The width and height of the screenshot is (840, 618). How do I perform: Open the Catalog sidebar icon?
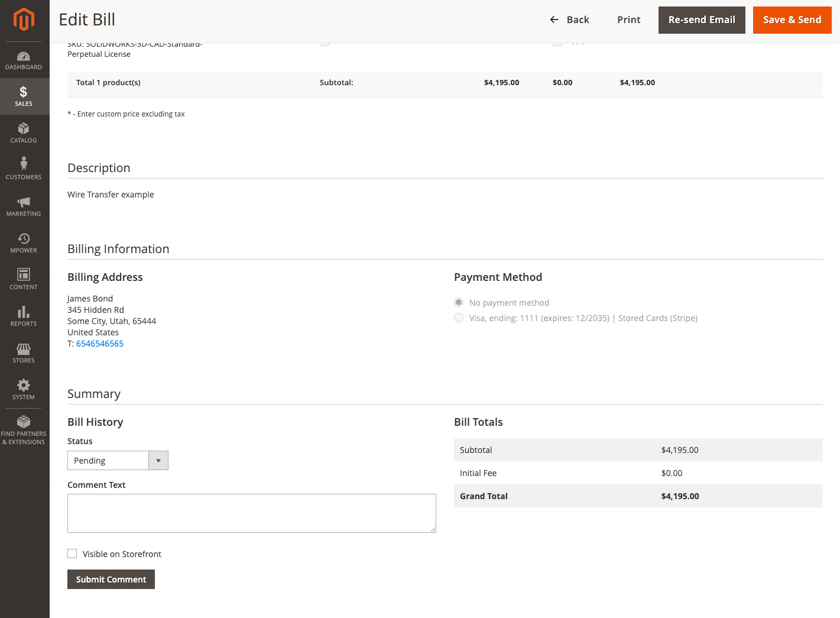[24, 132]
